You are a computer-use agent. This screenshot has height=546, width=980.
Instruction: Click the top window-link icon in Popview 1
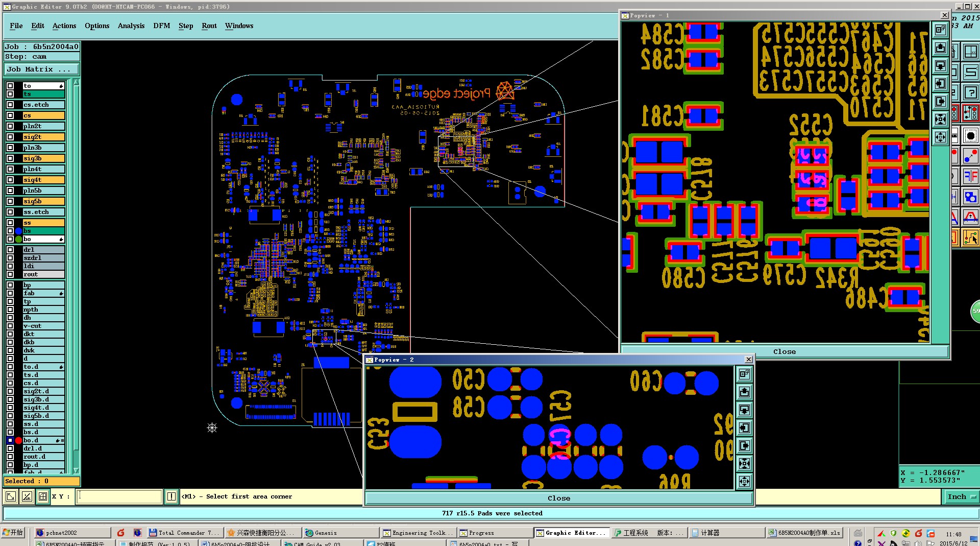[940, 30]
